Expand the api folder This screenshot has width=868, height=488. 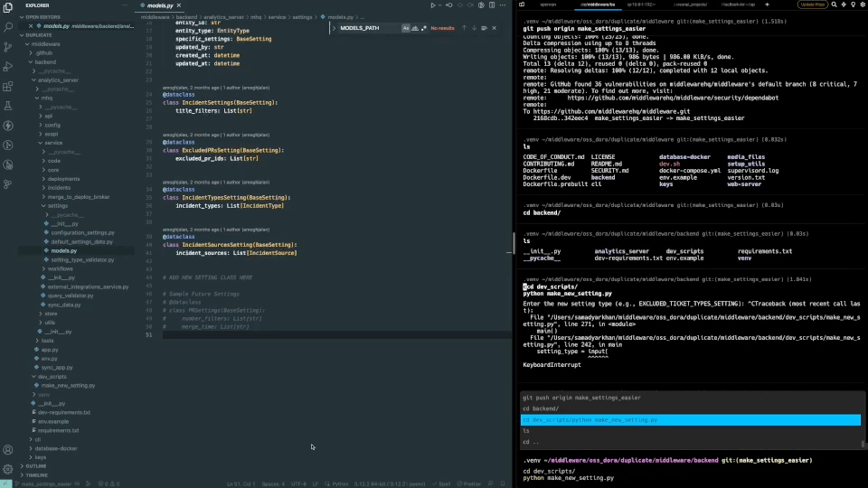coord(48,117)
